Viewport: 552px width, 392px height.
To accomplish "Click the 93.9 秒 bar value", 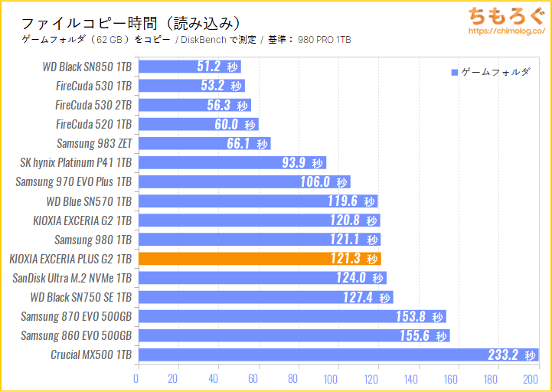I will (x=302, y=163).
